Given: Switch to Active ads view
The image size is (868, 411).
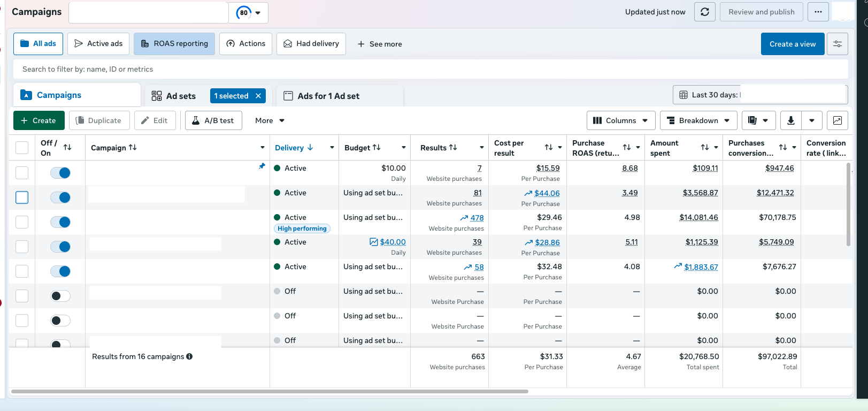Looking at the screenshot, I should [98, 44].
